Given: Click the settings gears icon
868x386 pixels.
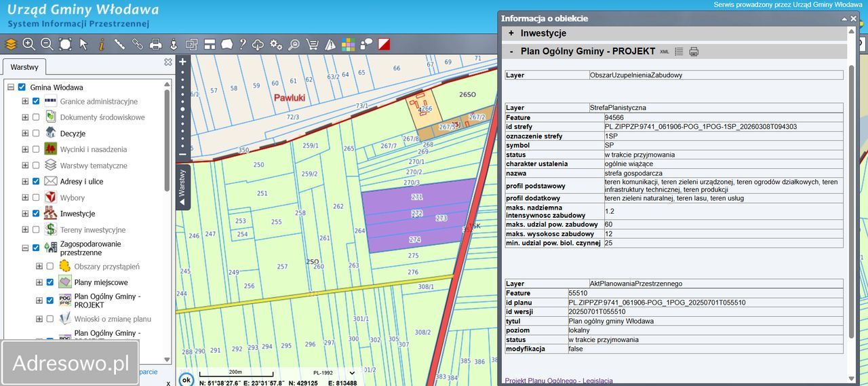Looking at the screenshot, I should pos(276,45).
